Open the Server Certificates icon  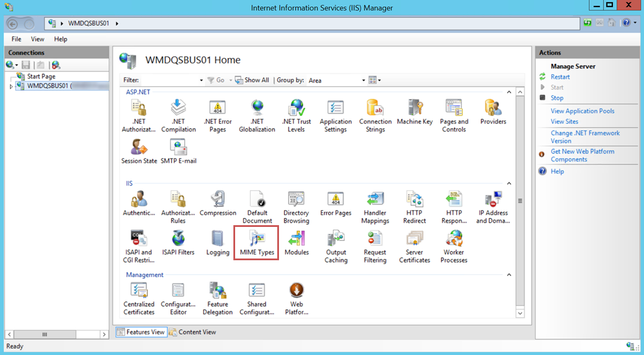click(x=414, y=246)
